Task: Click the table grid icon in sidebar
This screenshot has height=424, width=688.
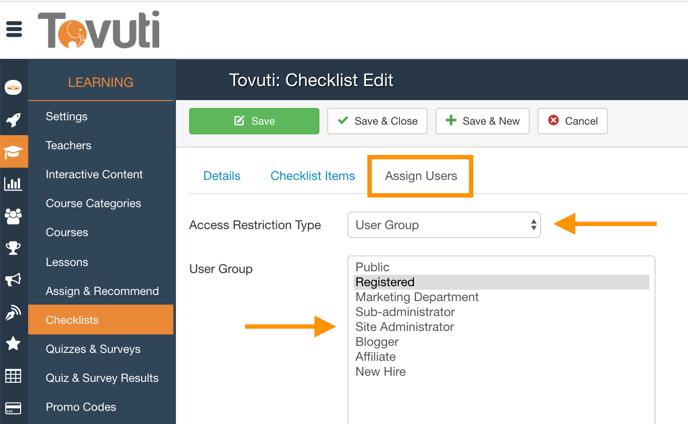Action: pos(13,376)
